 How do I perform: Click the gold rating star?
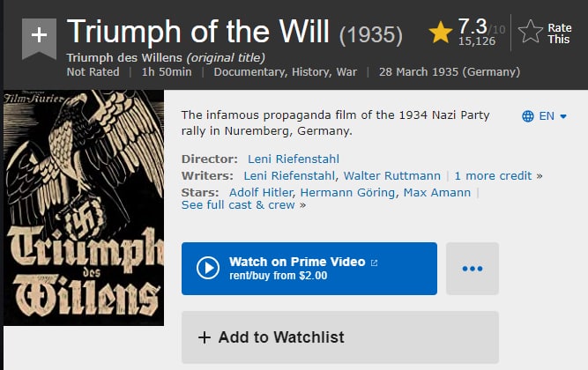click(x=440, y=33)
